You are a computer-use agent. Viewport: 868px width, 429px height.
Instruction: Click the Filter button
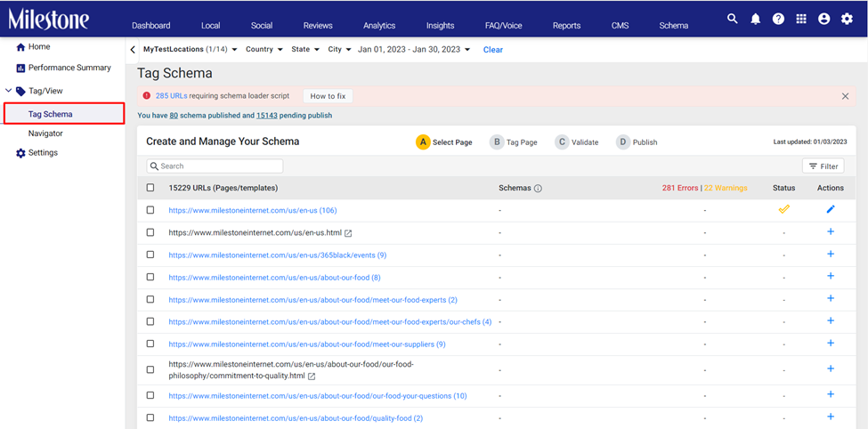[x=823, y=166]
